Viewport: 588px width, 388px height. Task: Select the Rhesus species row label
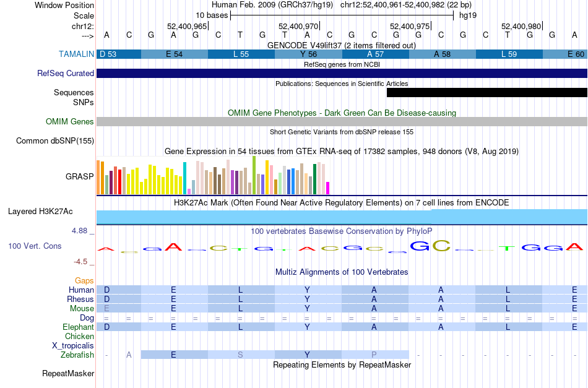click(80, 299)
